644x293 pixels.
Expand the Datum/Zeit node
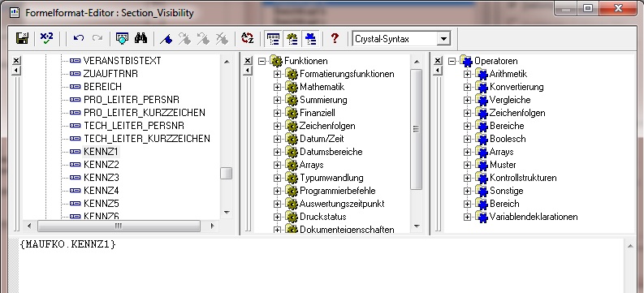(x=277, y=139)
